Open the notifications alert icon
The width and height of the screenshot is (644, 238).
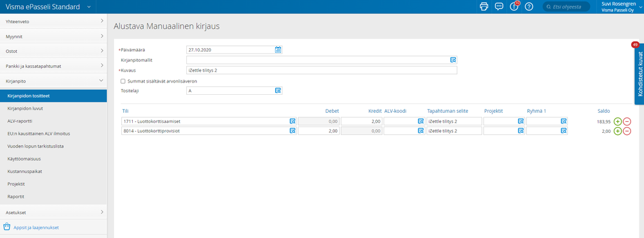514,6
